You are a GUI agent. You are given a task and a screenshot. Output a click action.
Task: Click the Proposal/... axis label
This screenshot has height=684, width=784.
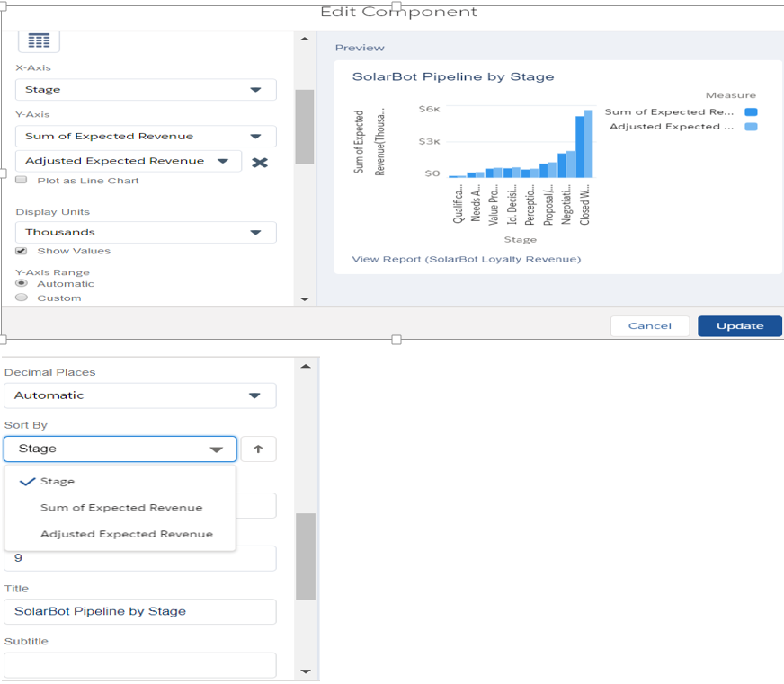(x=548, y=205)
